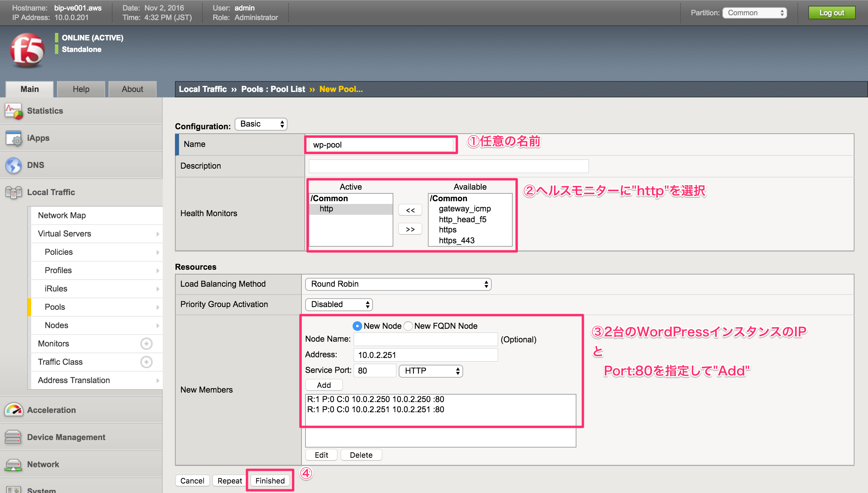The image size is (868, 493).
Task: Click the Name input field
Action: (381, 145)
